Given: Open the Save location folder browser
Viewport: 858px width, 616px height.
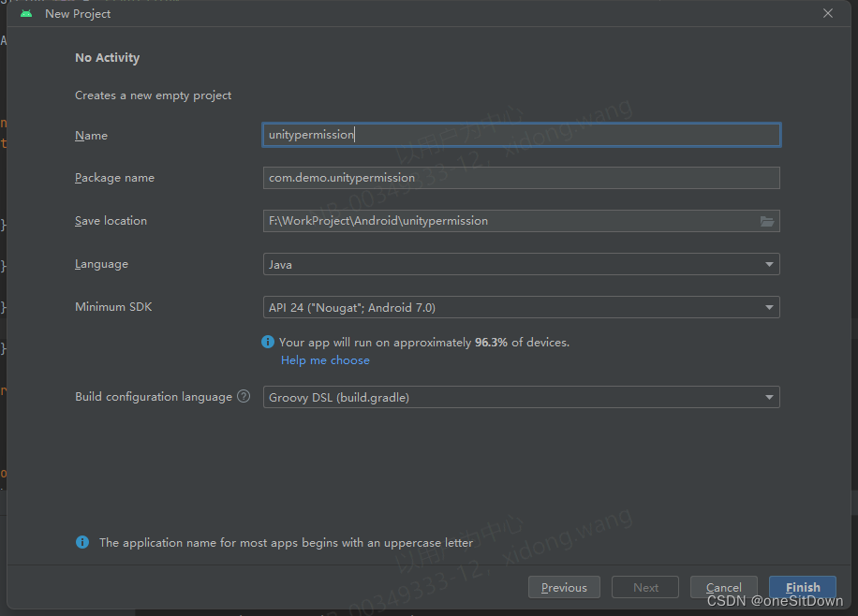Looking at the screenshot, I should [767, 221].
